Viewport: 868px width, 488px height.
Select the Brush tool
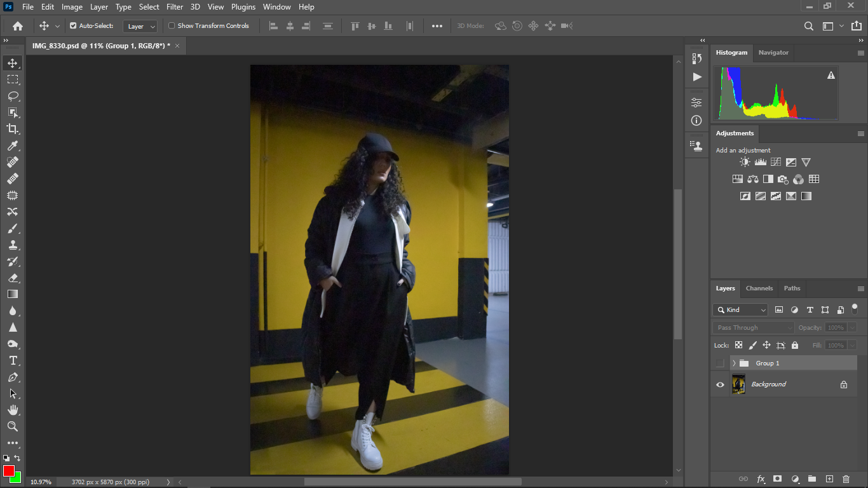click(x=12, y=229)
